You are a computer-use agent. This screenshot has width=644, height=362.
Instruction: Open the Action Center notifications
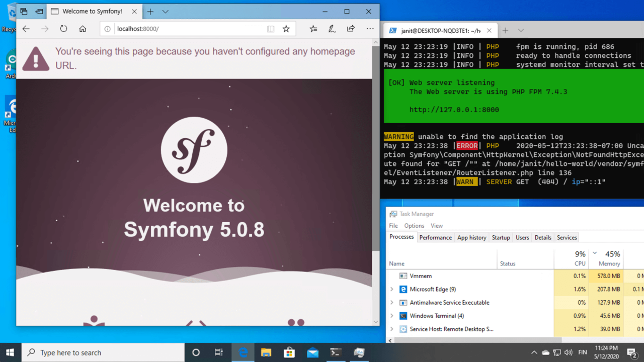632,352
